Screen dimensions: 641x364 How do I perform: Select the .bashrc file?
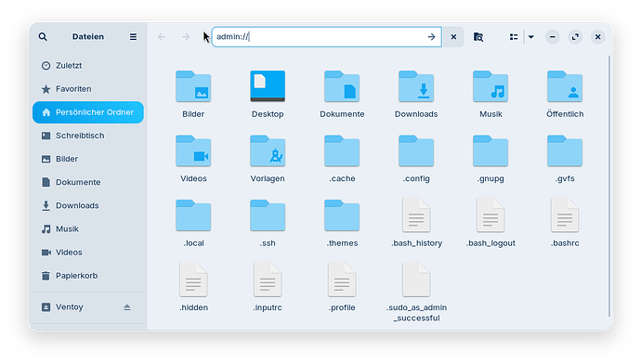pyautogui.click(x=565, y=214)
